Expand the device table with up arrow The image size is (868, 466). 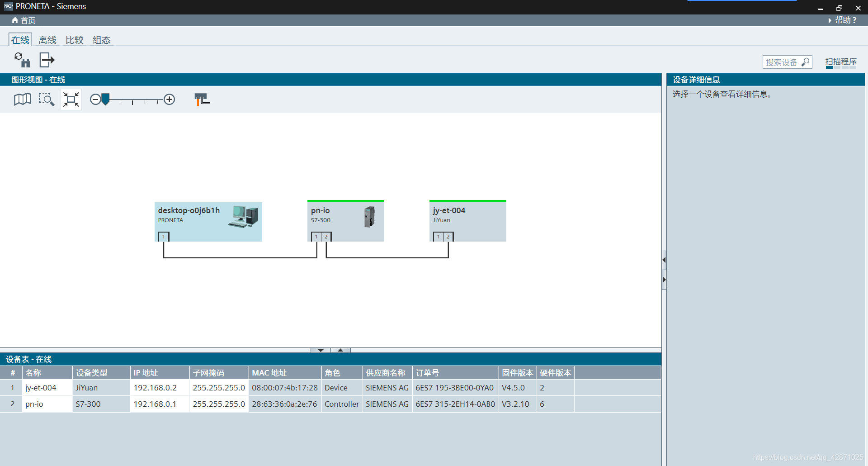(340, 350)
